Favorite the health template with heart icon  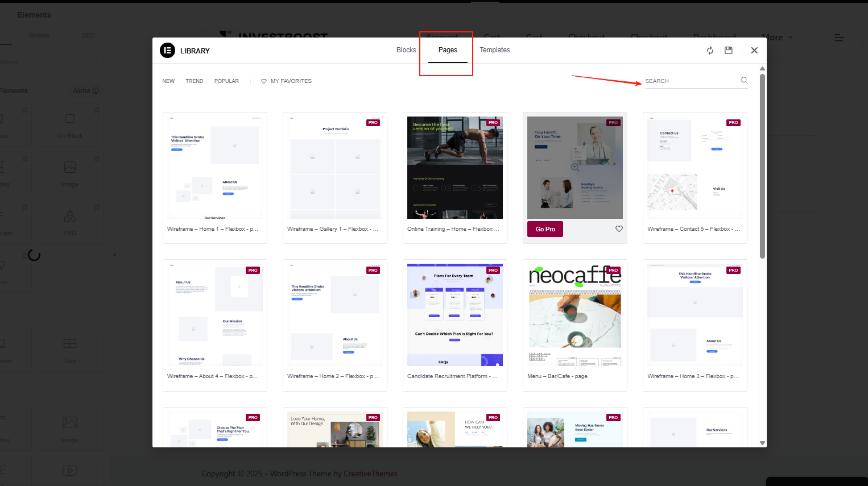coord(619,229)
